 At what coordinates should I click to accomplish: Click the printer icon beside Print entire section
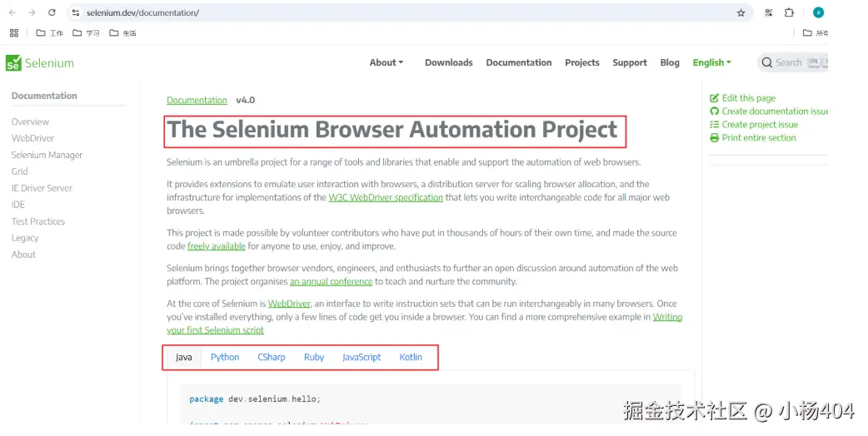[714, 137]
